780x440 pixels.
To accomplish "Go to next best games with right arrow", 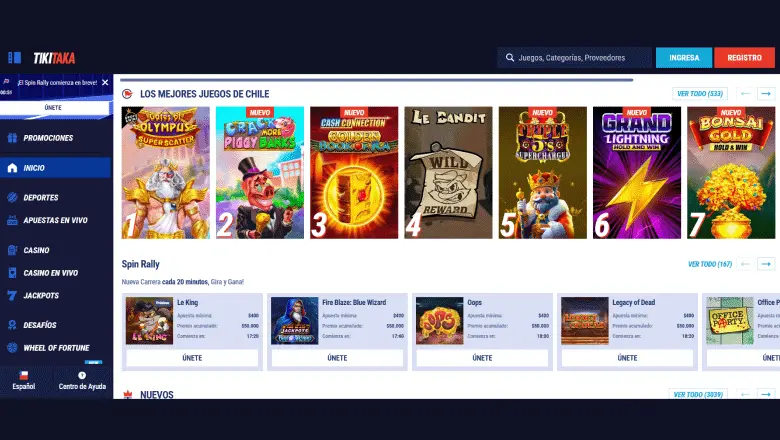I will tap(766, 93).
